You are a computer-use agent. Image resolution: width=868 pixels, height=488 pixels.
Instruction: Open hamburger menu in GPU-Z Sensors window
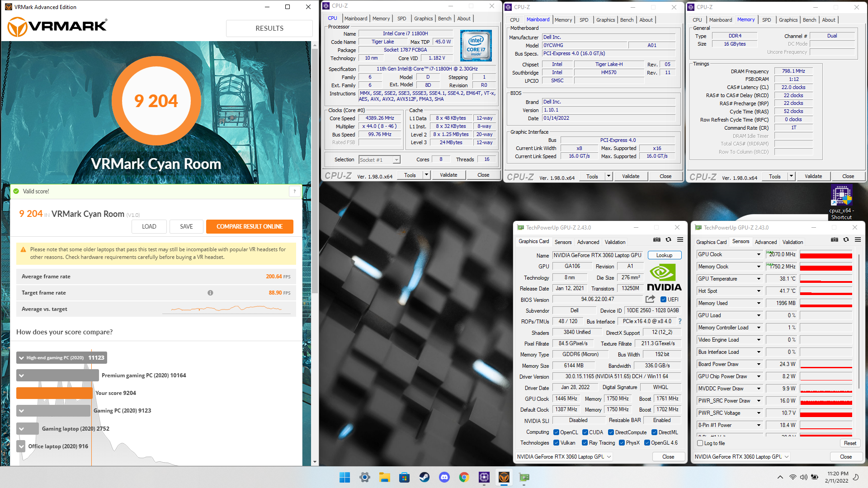(858, 240)
